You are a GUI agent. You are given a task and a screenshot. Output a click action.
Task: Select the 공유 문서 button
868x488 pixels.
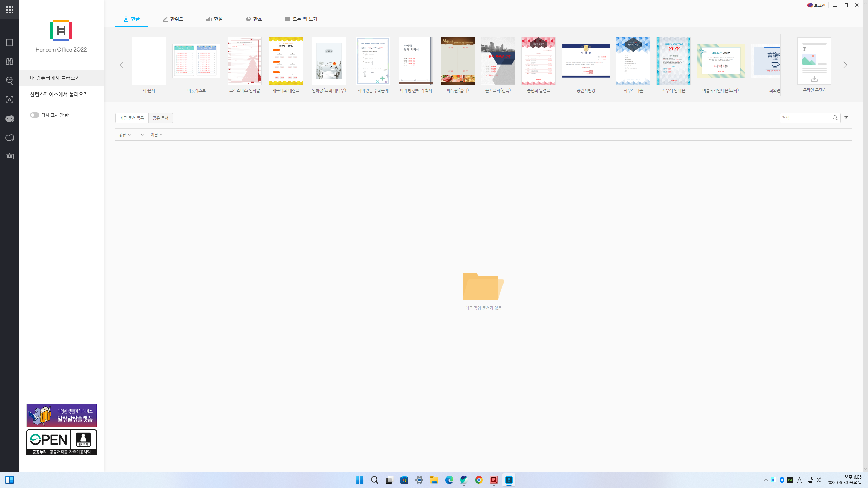160,118
